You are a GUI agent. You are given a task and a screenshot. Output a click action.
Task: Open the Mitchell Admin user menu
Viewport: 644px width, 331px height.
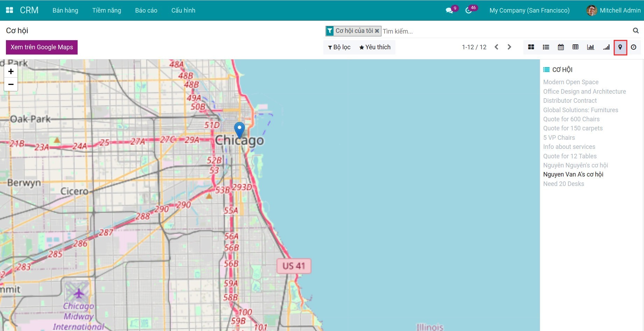coord(614,10)
